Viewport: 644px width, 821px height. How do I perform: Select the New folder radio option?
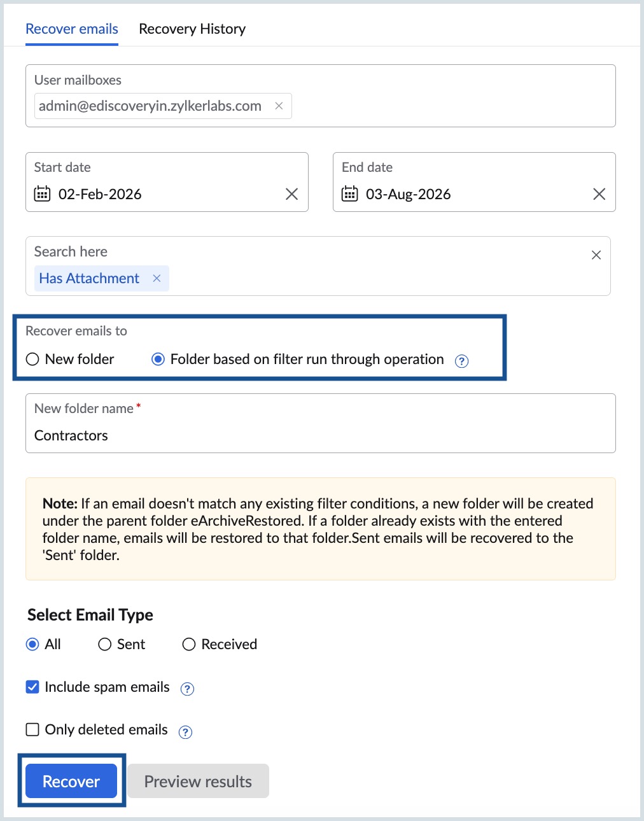point(32,360)
